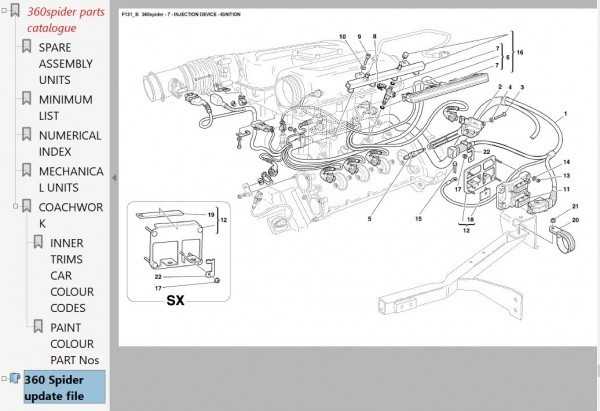This screenshot has height=411, width=600.
Task: Click part number 10 in the diagram
Action: tap(342, 37)
